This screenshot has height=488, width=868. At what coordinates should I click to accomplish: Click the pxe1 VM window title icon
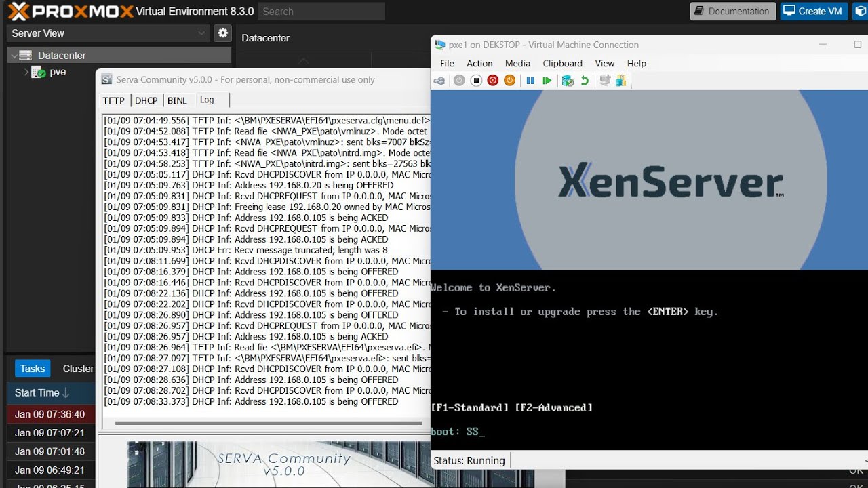(439, 45)
